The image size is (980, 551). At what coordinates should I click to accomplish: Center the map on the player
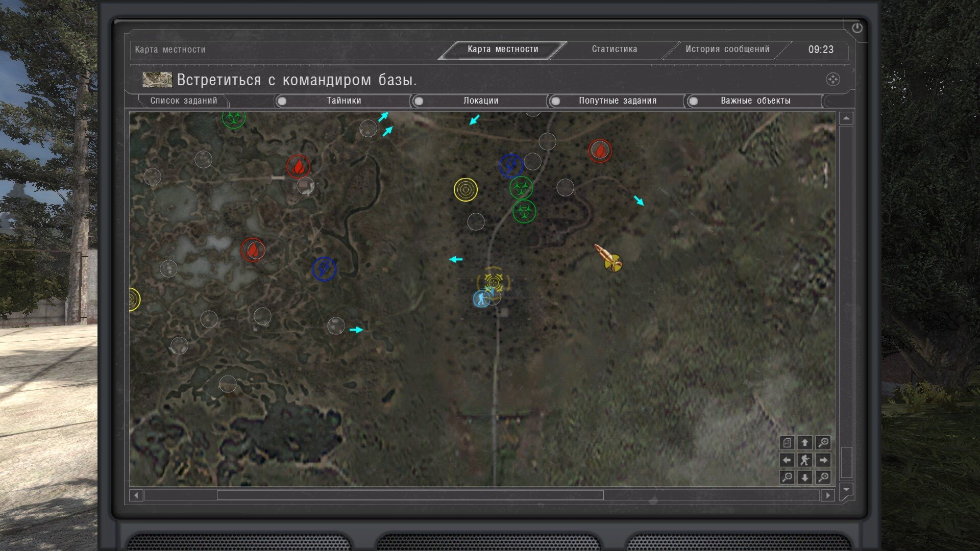pos(805,460)
